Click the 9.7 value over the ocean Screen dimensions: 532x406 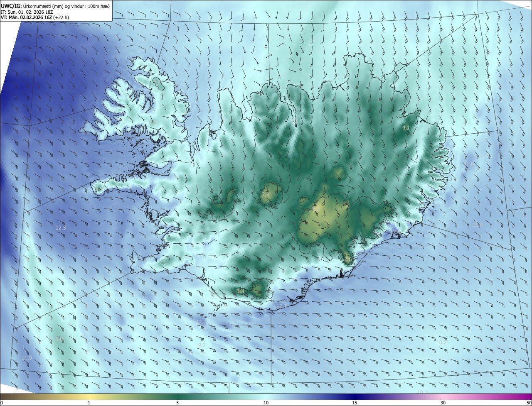(202, 345)
